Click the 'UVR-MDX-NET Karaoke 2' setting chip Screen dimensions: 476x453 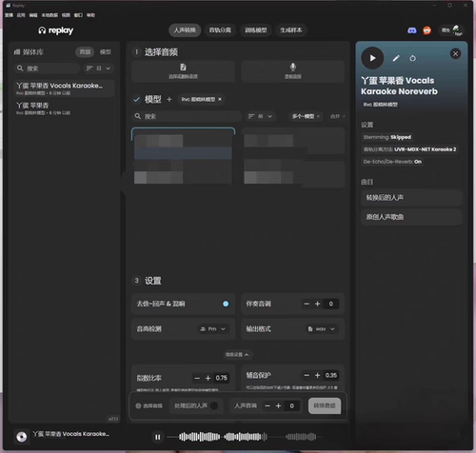409,149
